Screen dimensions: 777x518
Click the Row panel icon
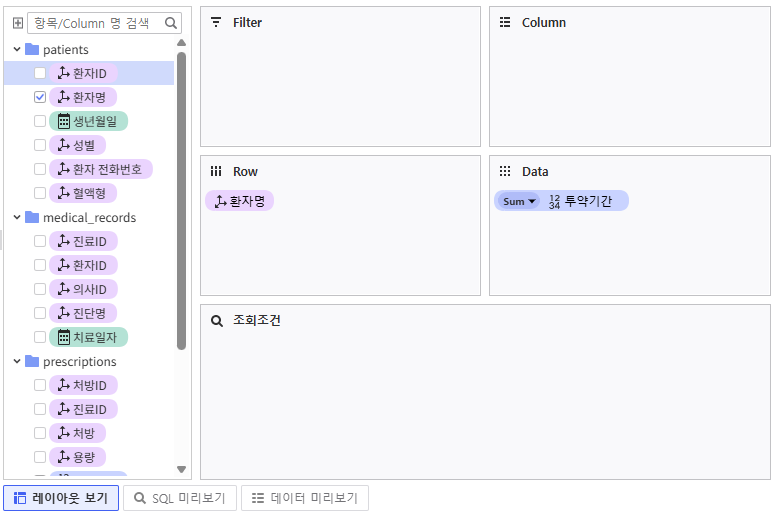pyautogui.click(x=216, y=172)
